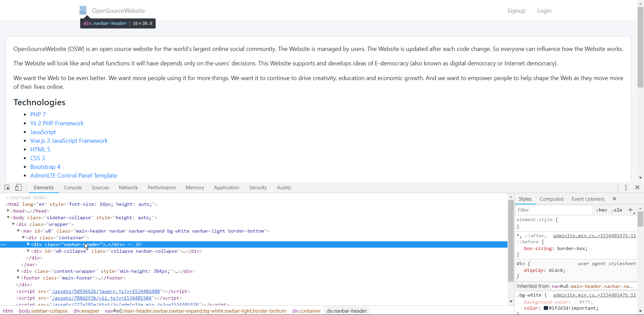The width and height of the screenshot is (644, 315).
Task: Toggle .cls element classes panel
Action: coord(617,210)
